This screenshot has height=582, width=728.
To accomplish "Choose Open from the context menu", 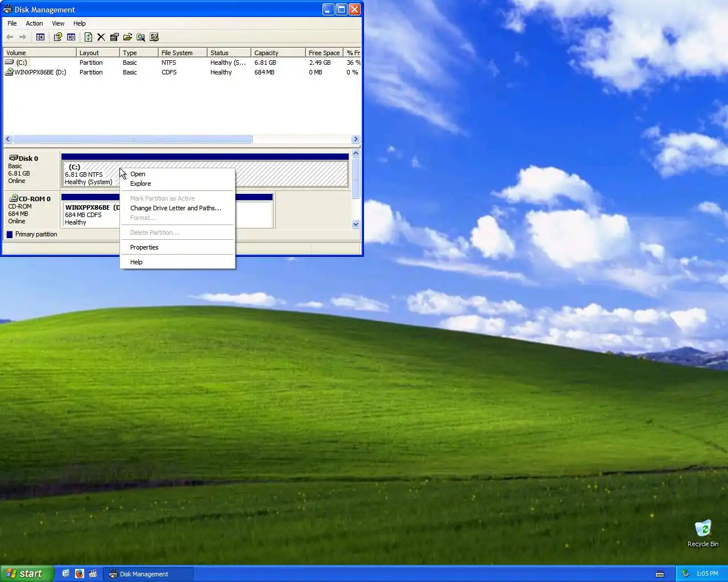I will pos(177,174).
